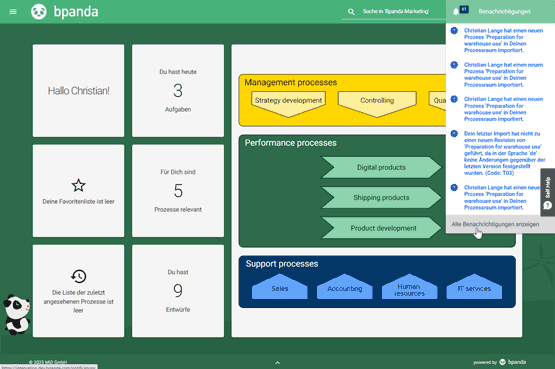This screenshot has height=369, width=555.
Task: Open the Human resources support process
Action: 409,287
